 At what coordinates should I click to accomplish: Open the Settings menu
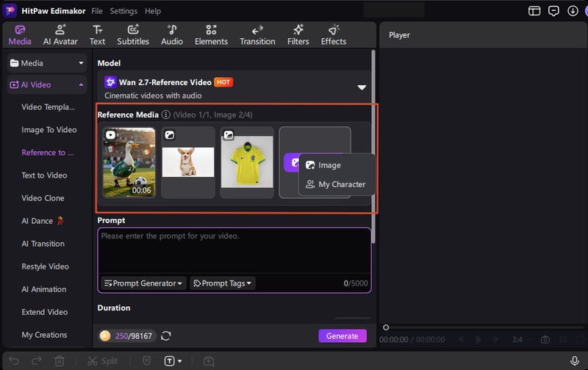coord(123,11)
